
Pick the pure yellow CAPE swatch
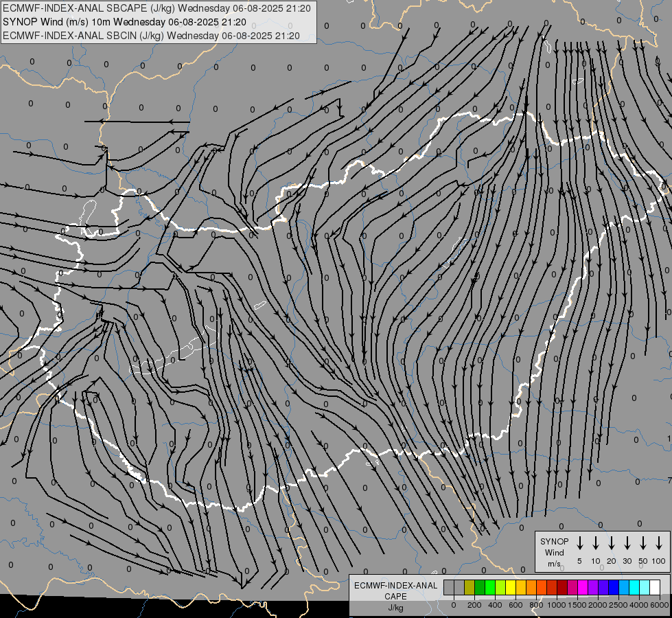[x=511, y=587]
